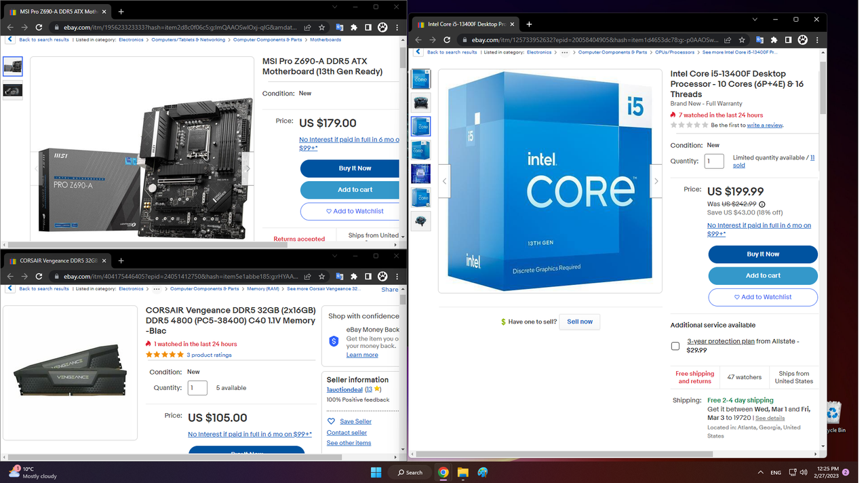Open 3 product ratings link
This screenshot has height=483, width=868.
(x=209, y=355)
